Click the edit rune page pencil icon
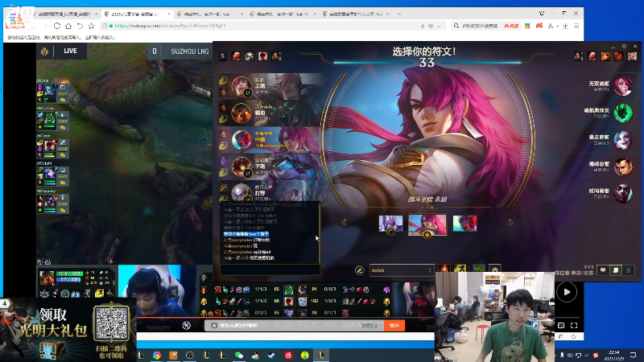Viewport: 644px width, 362px height. coord(359,270)
